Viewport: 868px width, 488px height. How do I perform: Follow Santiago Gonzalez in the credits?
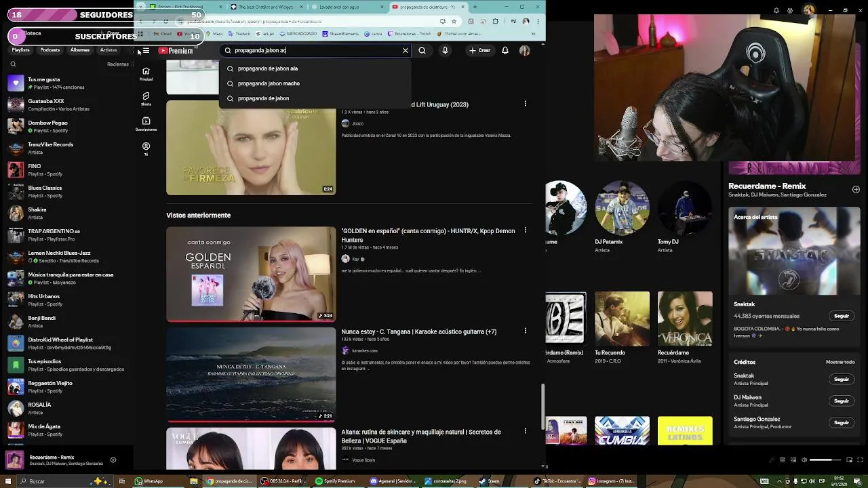(x=842, y=423)
